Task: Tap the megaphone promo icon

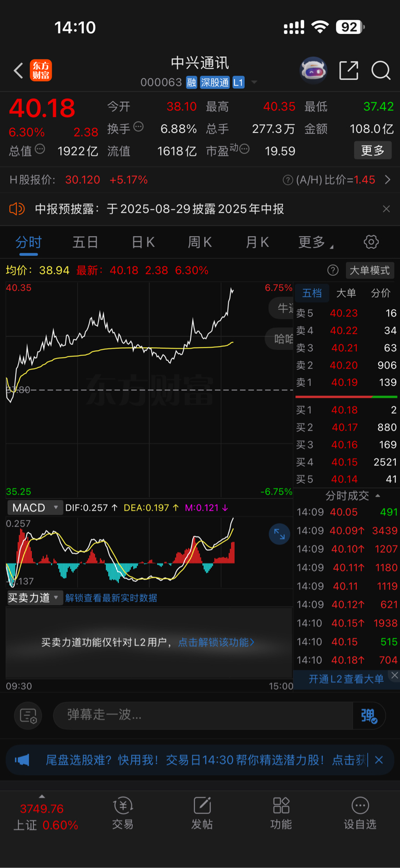Action: tap(22, 760)
